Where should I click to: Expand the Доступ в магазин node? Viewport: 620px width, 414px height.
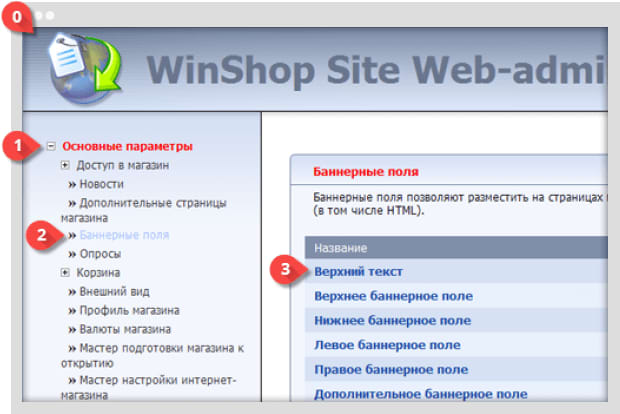(65, 165)
